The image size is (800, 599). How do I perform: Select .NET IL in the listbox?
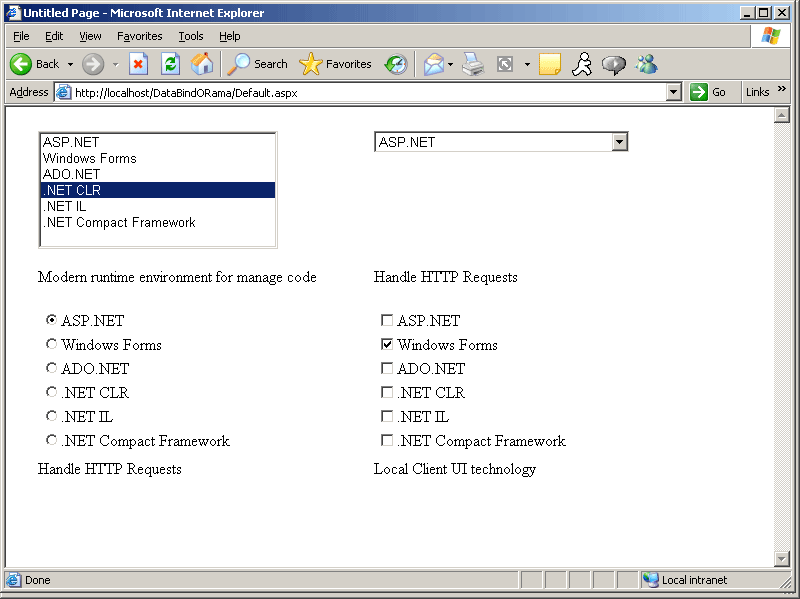coord(65,206)
